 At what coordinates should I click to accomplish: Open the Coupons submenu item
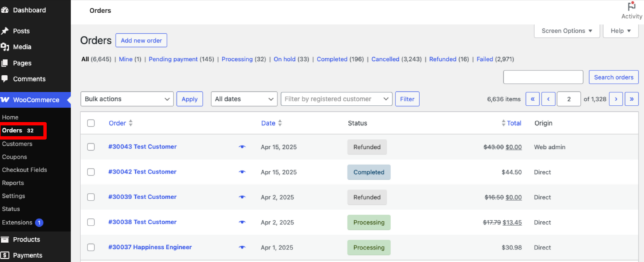tap(14, 157)
